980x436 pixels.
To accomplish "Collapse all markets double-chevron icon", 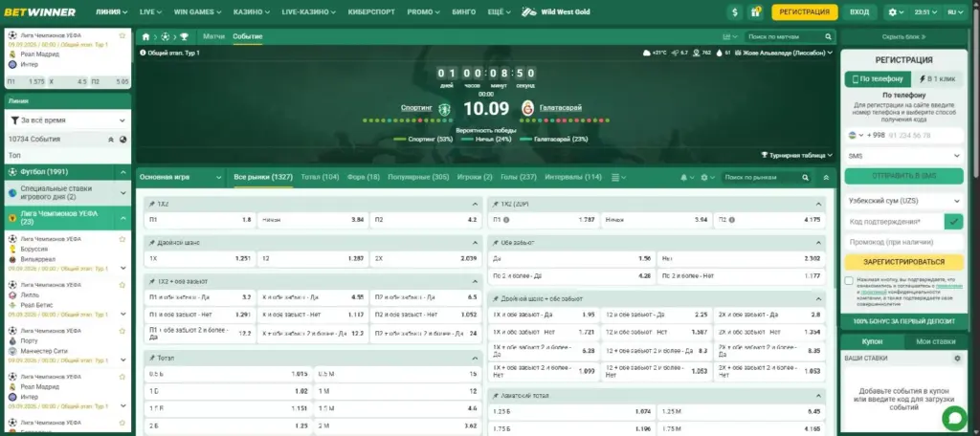I will [x=826, y=178].
